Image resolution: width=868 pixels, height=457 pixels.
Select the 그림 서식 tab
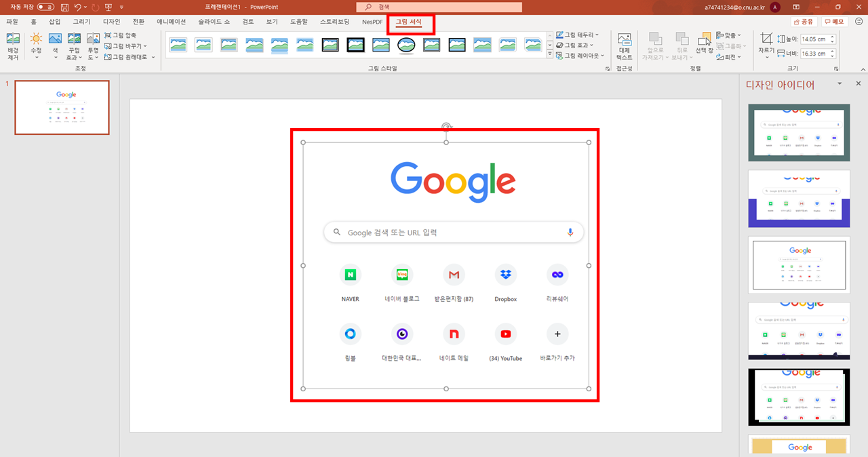[x=408, y=22]
